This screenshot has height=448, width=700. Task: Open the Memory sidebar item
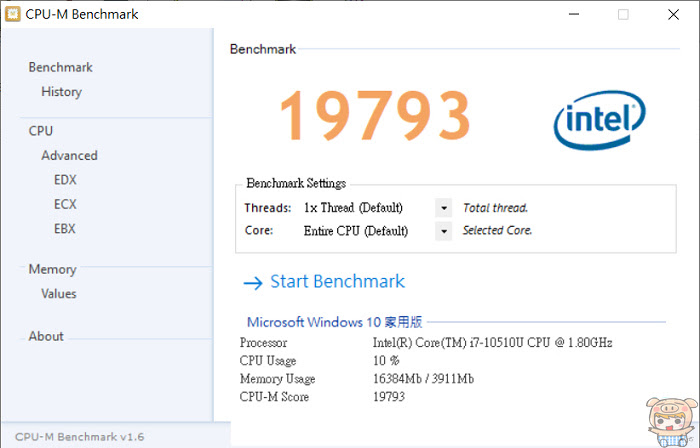click(53, 270)
